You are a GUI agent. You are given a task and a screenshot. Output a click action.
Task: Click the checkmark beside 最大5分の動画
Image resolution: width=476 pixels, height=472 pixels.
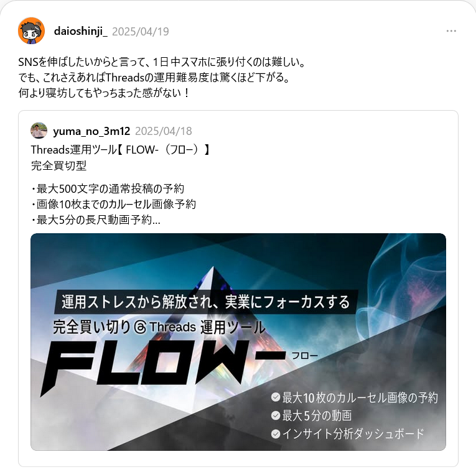[x=276, y=415]
